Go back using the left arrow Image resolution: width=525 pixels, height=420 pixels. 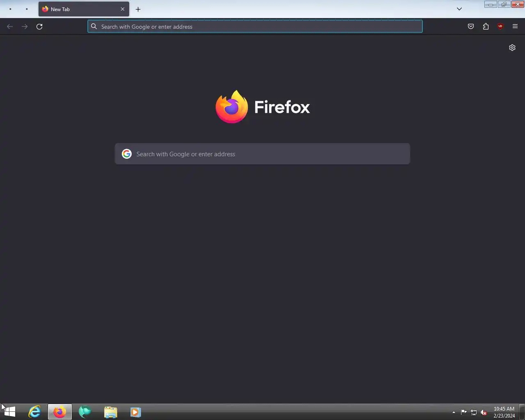coord(10,27)
